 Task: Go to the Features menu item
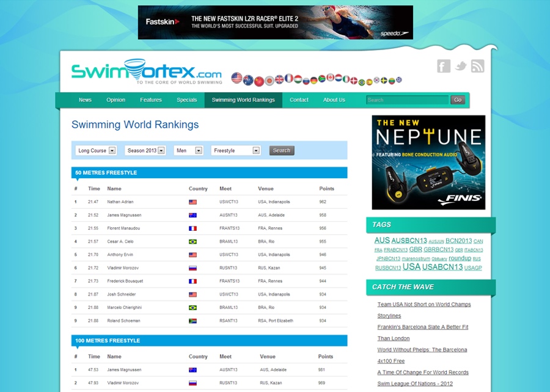tap(151, 100)
